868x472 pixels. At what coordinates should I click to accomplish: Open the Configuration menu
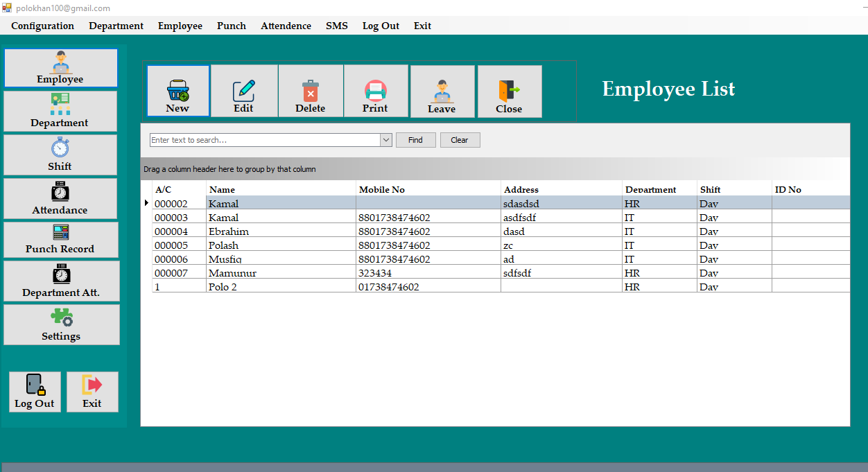(x=42, y=26)
